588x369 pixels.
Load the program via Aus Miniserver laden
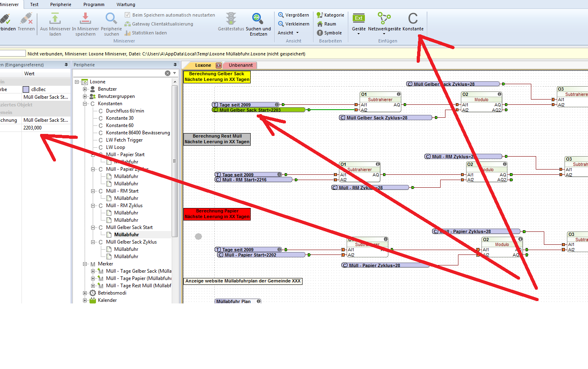click(55, 24)
